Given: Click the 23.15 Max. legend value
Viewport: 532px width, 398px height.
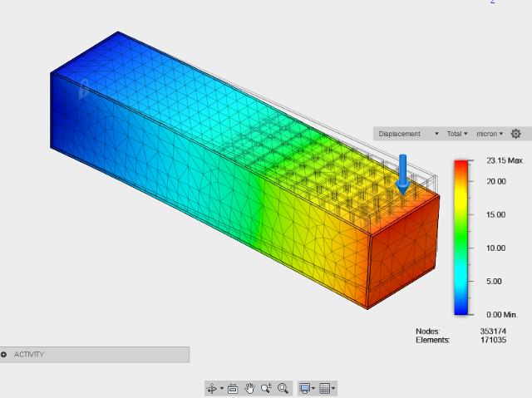Looking at the screenshot, I should point(496,160).
